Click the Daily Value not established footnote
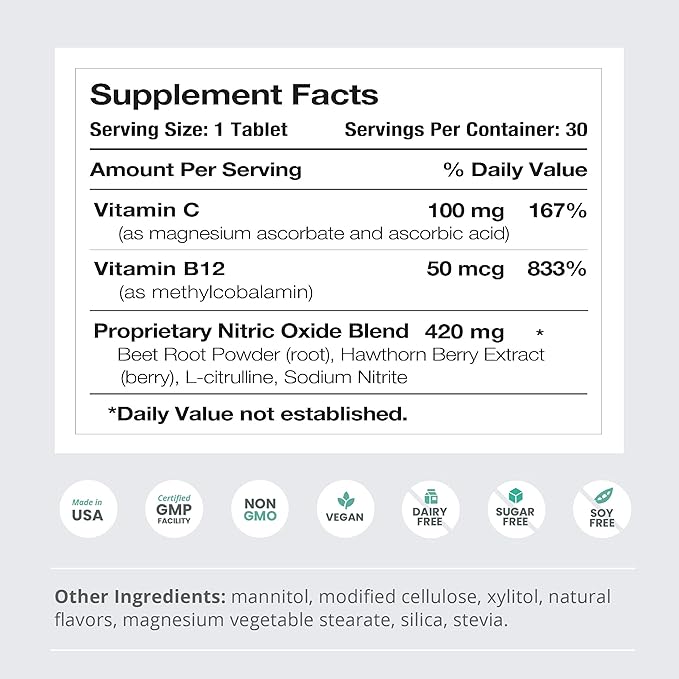The width and height of the screenshot is (679, 679). (257, 413)
